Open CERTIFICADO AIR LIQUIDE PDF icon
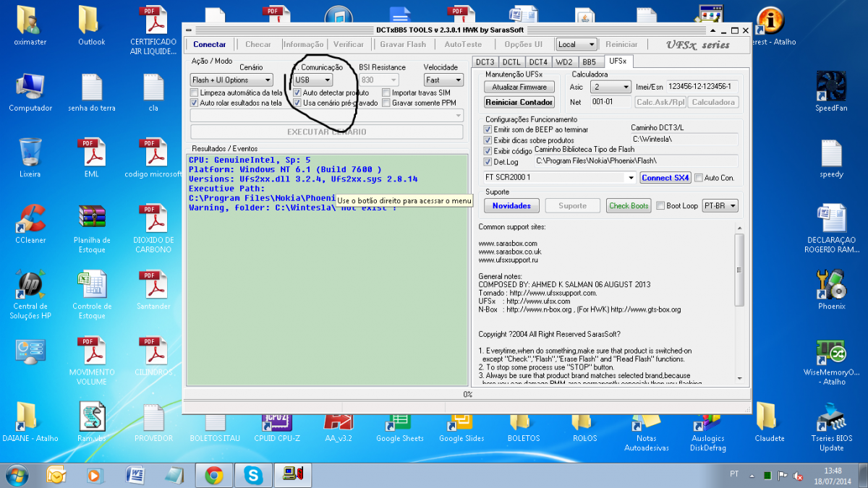Screen dimensions: 868x488 click(x=153, y=30)
